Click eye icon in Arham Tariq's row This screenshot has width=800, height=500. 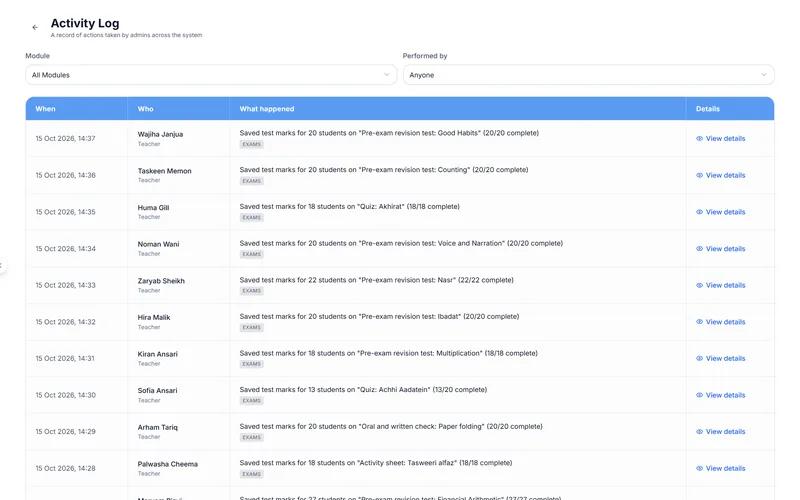tap(699, 432)
